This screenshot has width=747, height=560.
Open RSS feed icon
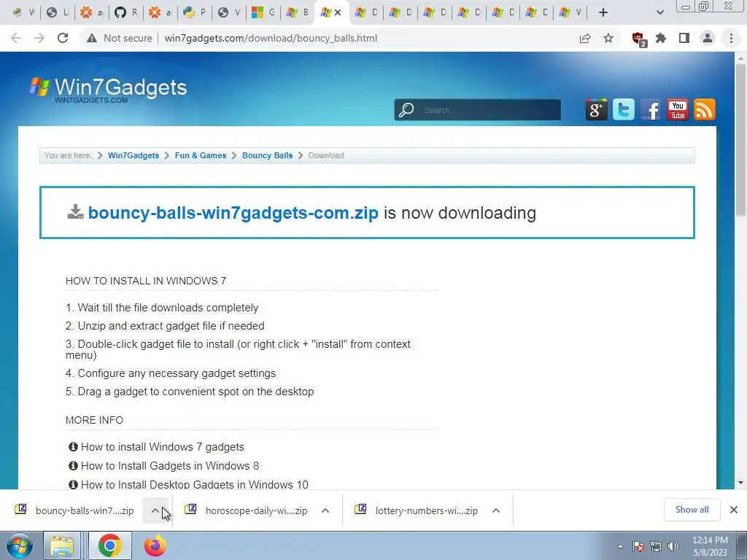[705, 109]
